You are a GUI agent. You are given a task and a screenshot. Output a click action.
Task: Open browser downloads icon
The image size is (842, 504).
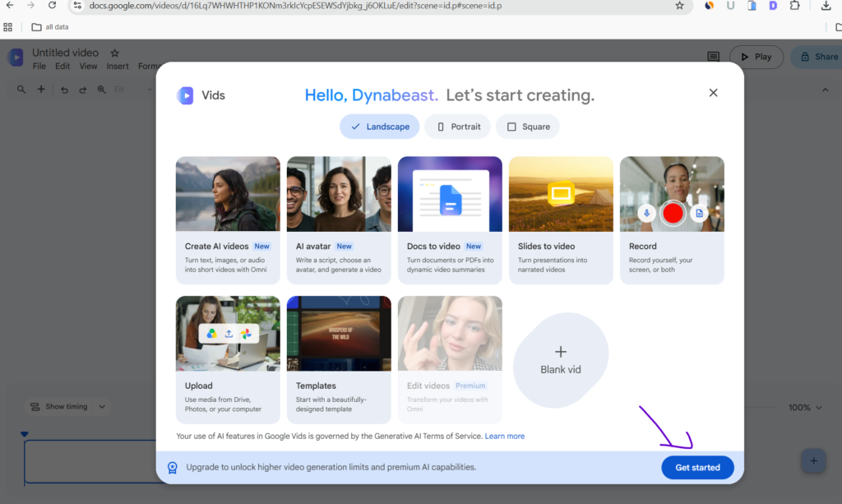826,6
